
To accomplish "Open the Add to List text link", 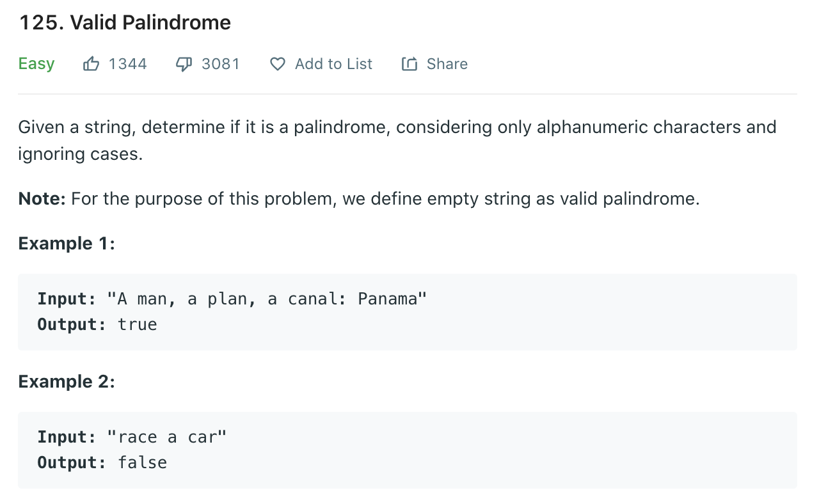I will coord(333,64).
